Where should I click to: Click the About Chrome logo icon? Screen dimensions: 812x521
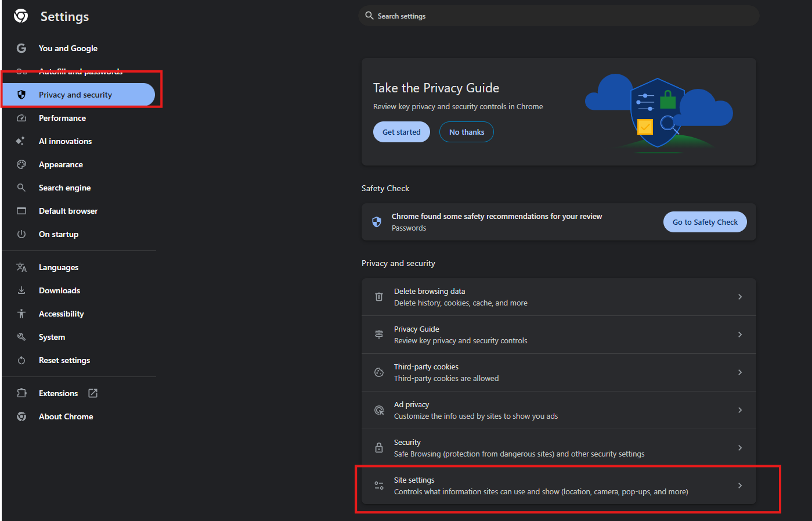[21, 416]
